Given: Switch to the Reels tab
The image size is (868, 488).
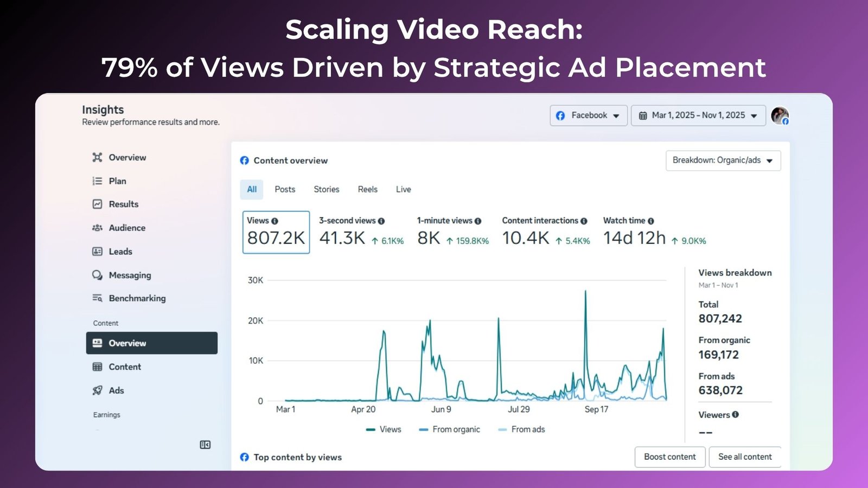Looking at the screenshot, I should [367, 189].
